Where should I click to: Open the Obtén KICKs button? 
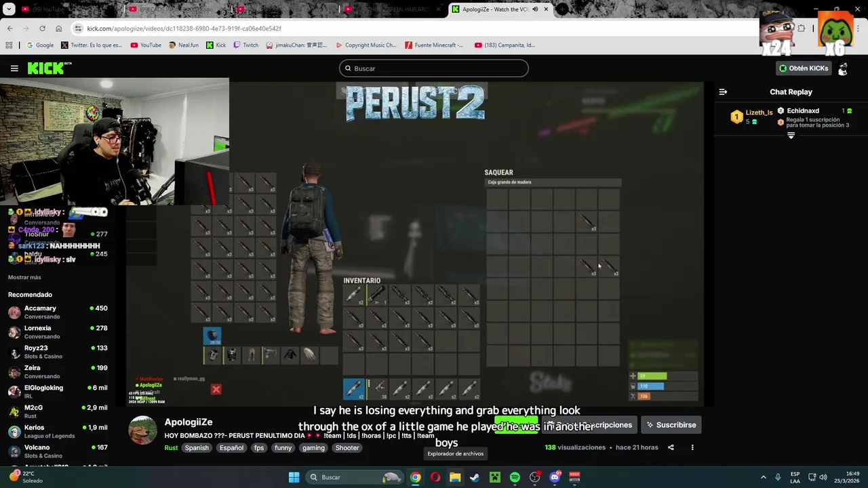pos(804,68)
